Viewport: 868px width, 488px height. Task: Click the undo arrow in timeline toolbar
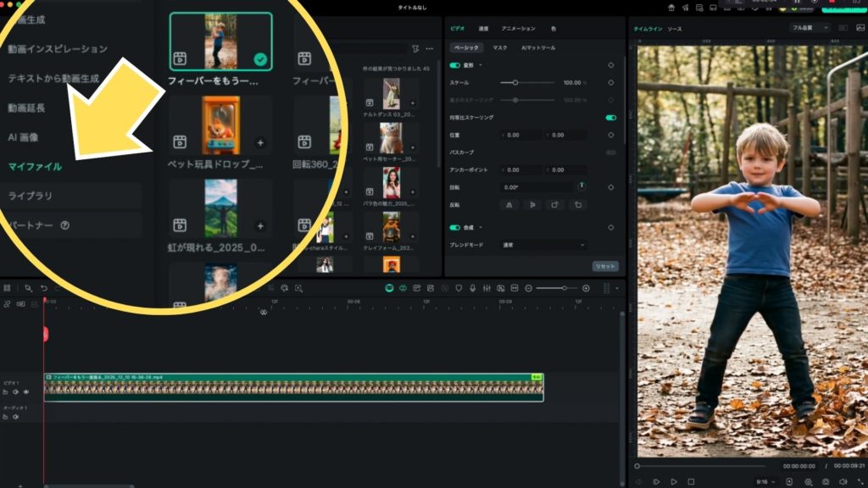click(x=44, y=288)
